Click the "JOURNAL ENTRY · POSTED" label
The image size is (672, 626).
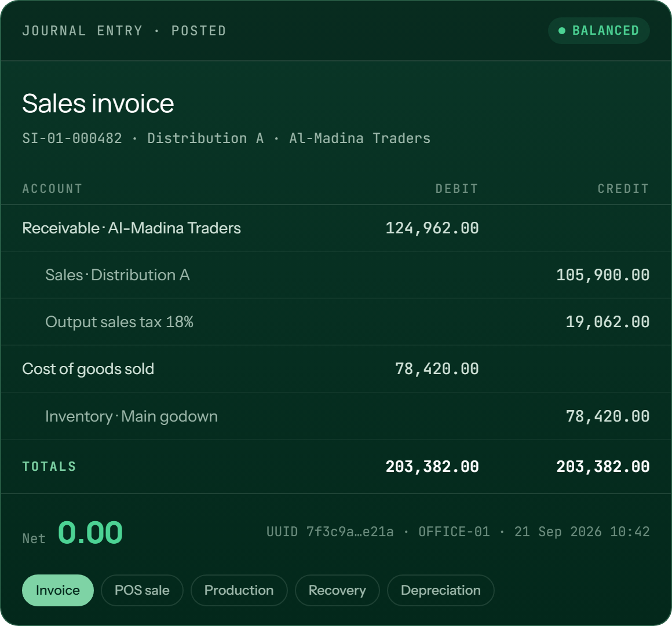tap(125, 31)
